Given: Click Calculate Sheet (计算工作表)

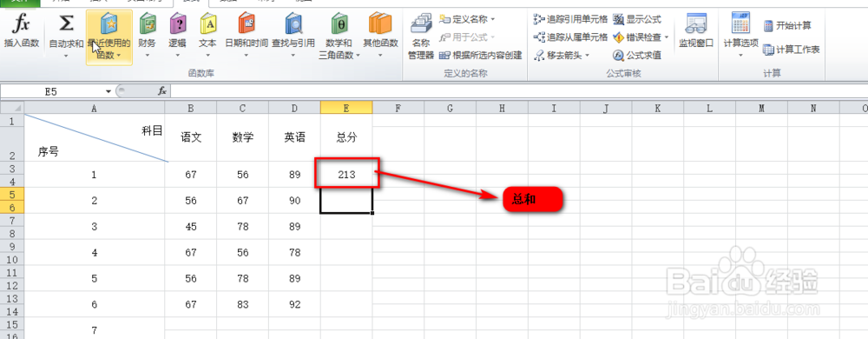Looking at the screenshot, I should (x=791, y=50).
